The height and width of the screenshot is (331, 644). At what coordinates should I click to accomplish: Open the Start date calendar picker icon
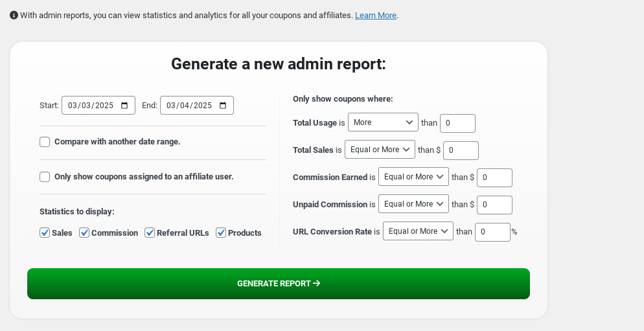124,106
